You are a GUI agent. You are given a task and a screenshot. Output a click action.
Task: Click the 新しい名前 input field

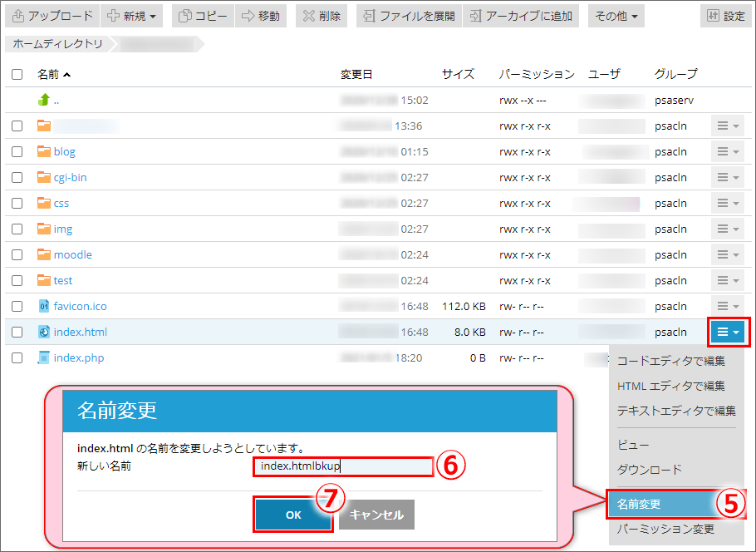click(x=343, y=466)
